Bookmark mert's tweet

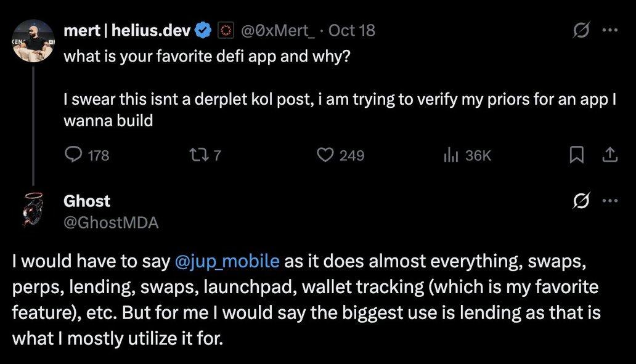pos(577,155)
